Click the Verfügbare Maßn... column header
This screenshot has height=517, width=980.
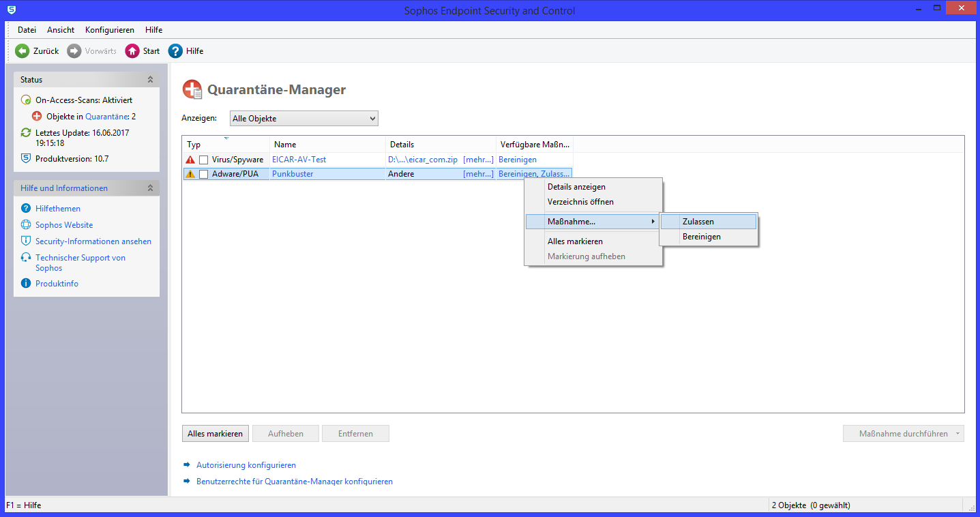pyautogui.click(x=535, y=145)
